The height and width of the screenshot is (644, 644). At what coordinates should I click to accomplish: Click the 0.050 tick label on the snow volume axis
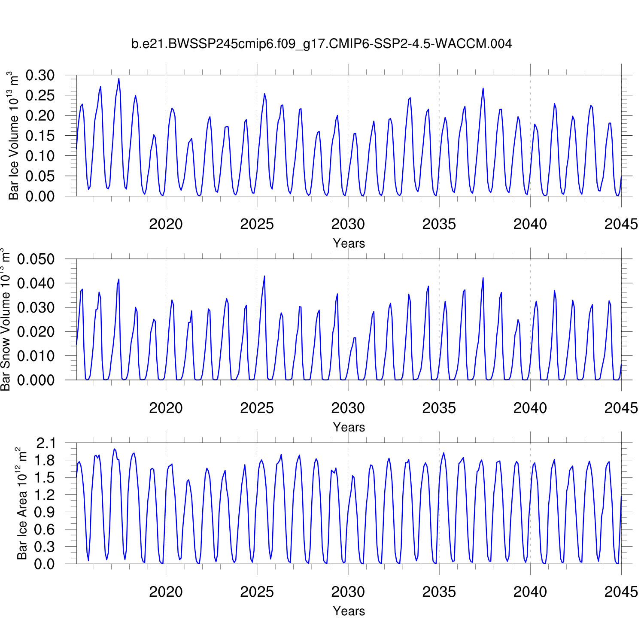36,259
